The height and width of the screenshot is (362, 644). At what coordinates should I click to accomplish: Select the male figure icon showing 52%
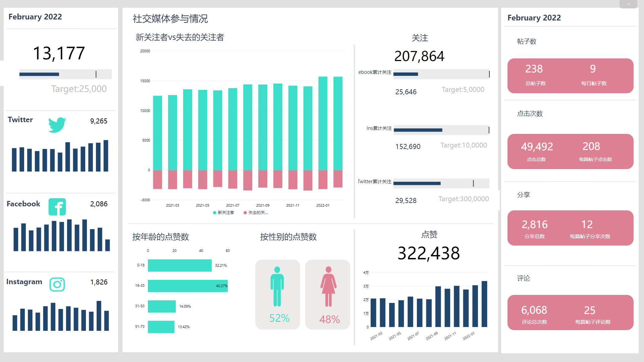(277, 287)
